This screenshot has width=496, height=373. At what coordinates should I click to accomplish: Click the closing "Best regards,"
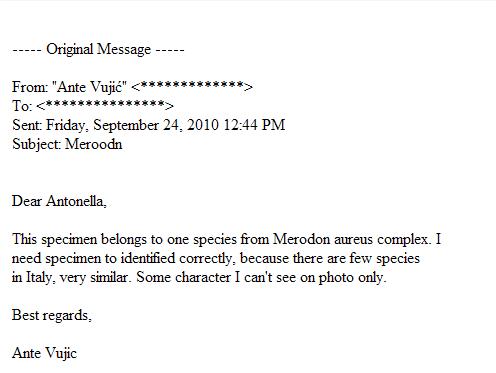(52, 315)
